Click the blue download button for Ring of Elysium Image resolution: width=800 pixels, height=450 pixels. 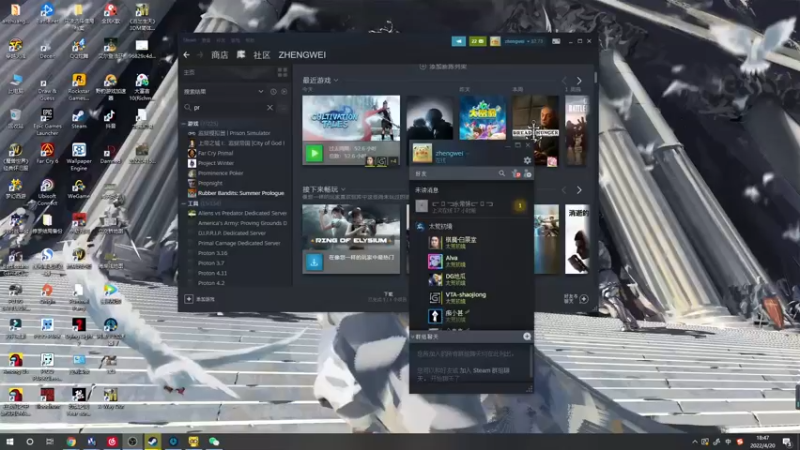point(314,262)
